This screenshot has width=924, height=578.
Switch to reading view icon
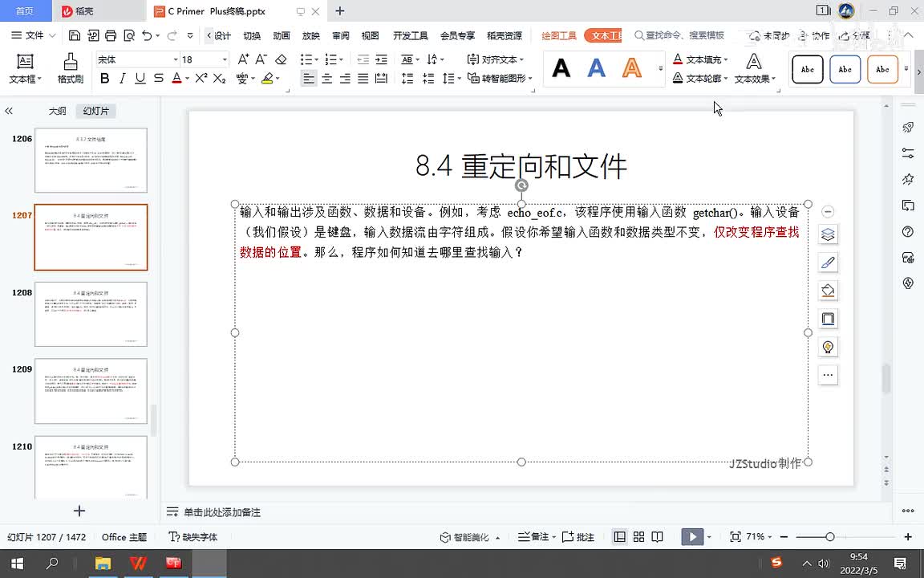(x=657, y=537)
